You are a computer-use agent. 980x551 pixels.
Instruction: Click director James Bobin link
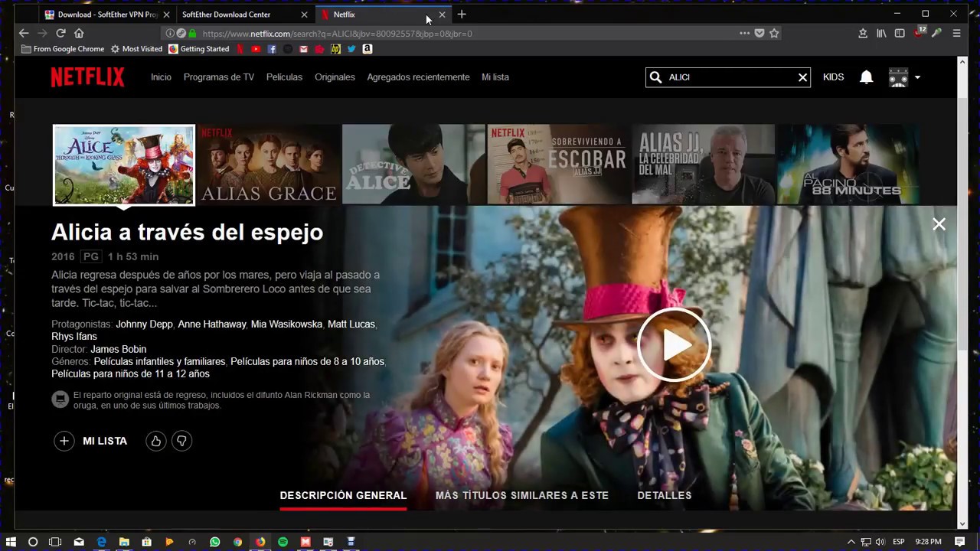[118, 349]
